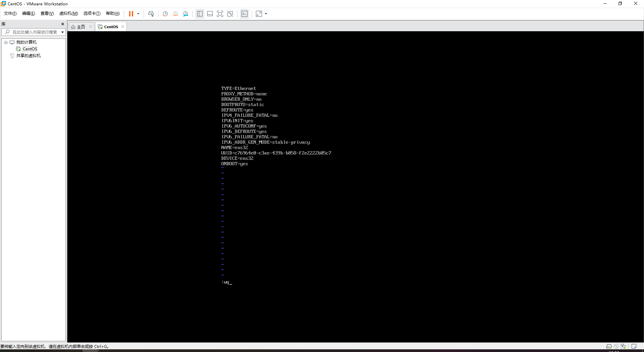
Task: Click the BROWSER_ONLY=no line
Action: point(241,99)
